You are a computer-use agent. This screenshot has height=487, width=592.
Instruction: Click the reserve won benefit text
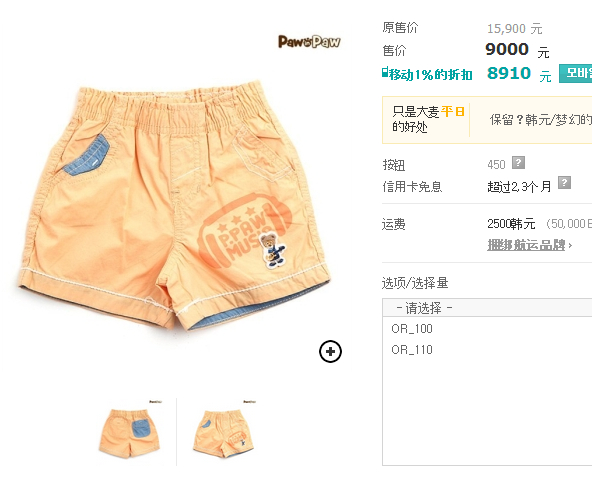[541, 120]
